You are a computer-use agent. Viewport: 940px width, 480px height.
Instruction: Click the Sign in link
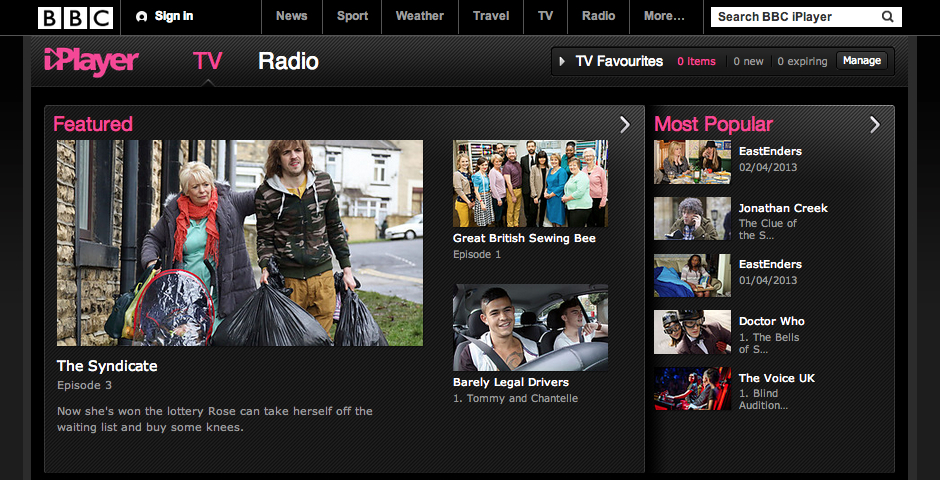(174, 16)
